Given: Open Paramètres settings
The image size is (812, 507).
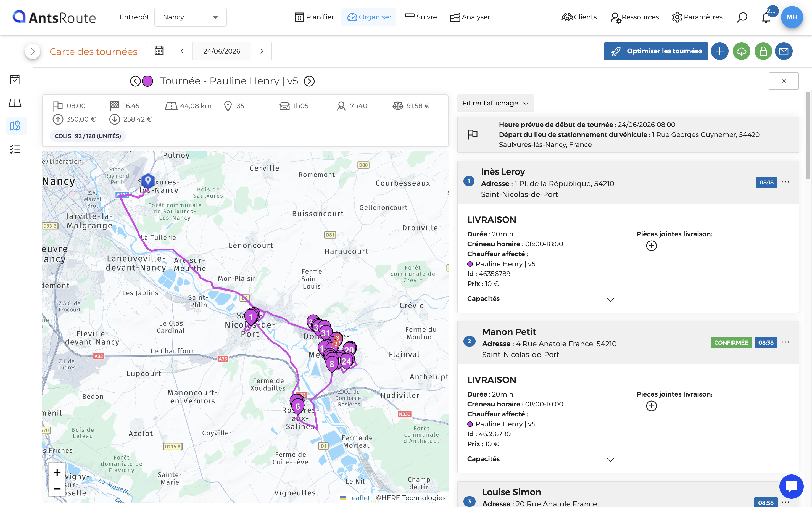Looking at the screenshot, I should 697,17.
